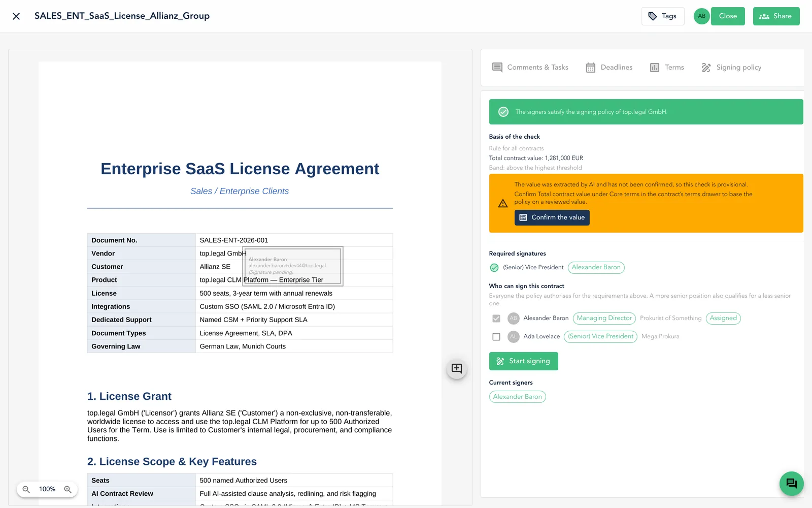Click Ada Lovelace's Senior Vice President badge
The width and height of the screenshot is (812, 508).
pos(601,337)
